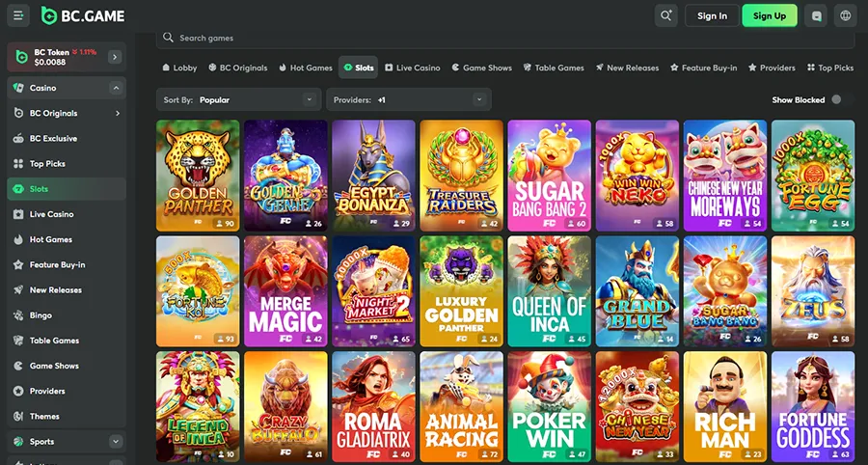Open the Egypt Bonanza game thumbnail
The height and width of the screenshot is (465, 868).
[x=373, y=176]
